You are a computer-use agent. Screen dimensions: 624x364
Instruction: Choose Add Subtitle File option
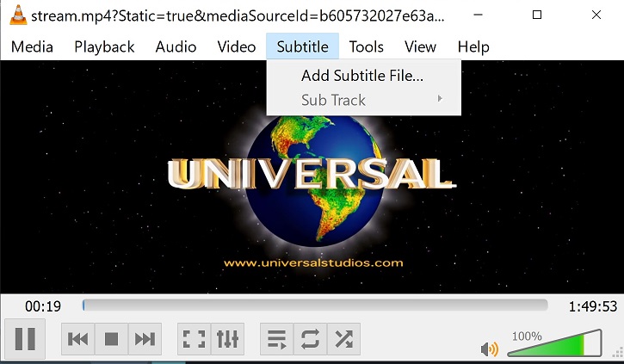(x=364, y=75)
